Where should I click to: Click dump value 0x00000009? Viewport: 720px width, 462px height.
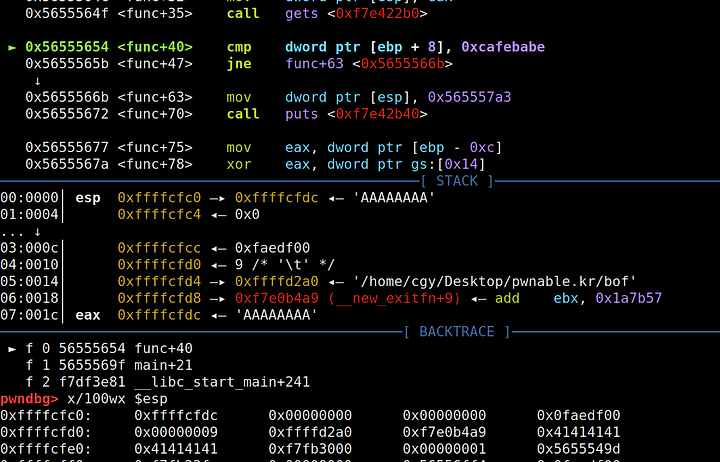pos(176,432)
